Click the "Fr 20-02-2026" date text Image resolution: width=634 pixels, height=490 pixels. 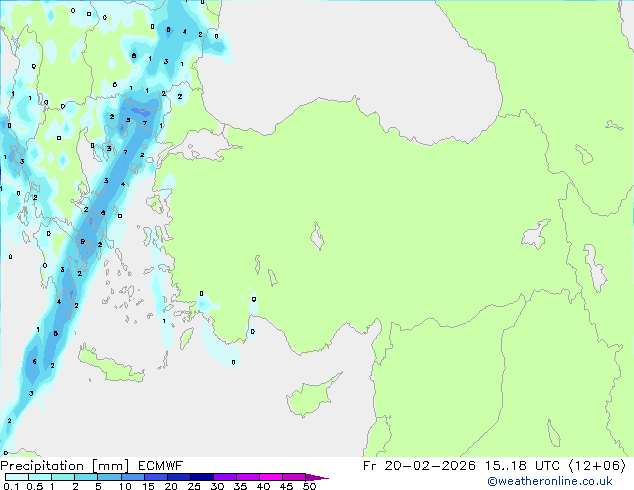pos(419,466)
